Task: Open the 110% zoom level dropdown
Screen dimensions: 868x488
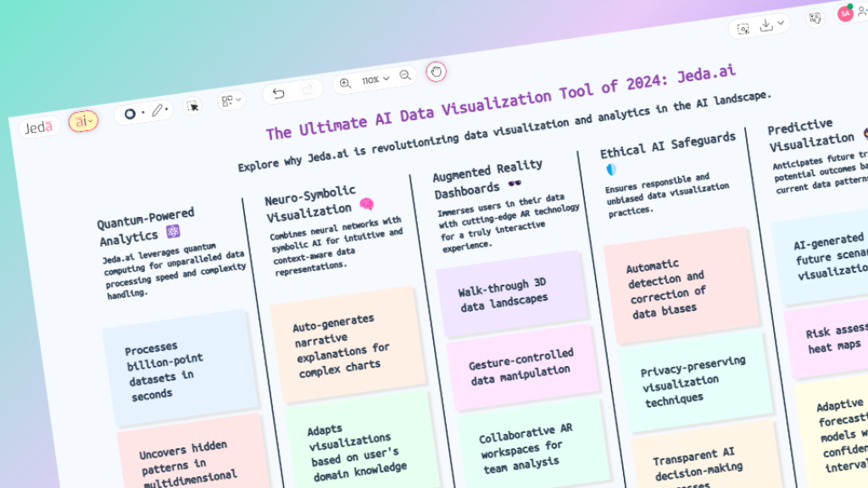Action: click(375, 80)
